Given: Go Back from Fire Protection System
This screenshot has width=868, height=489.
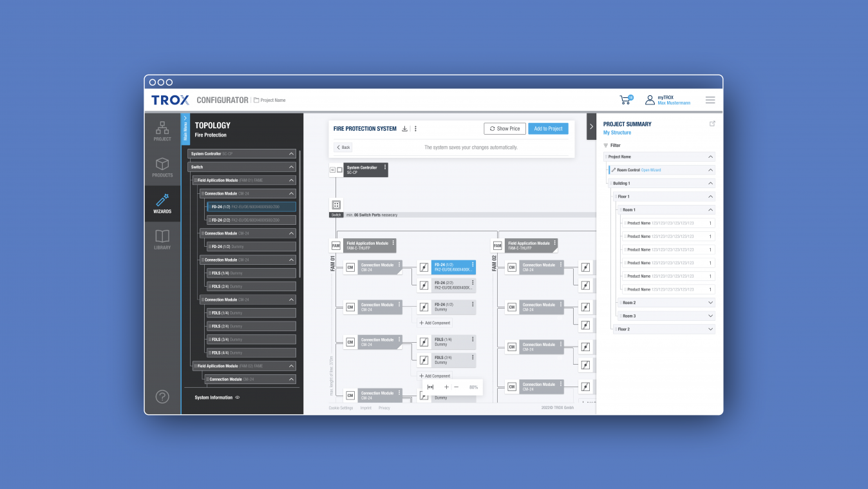Looking at the screenshot, I should tap(343, 148).
